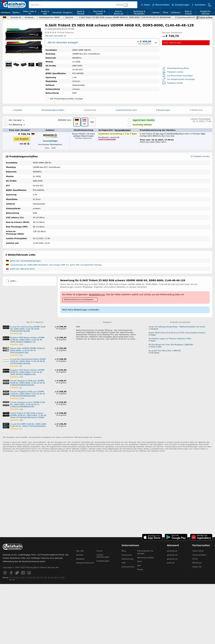
Task: Select the first product thumbnail image
Action: click(9, 65)
